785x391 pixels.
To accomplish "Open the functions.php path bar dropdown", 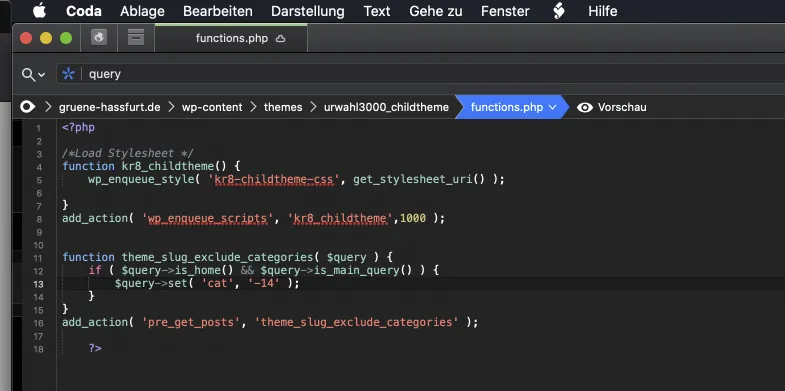I will tap(513, 107).
